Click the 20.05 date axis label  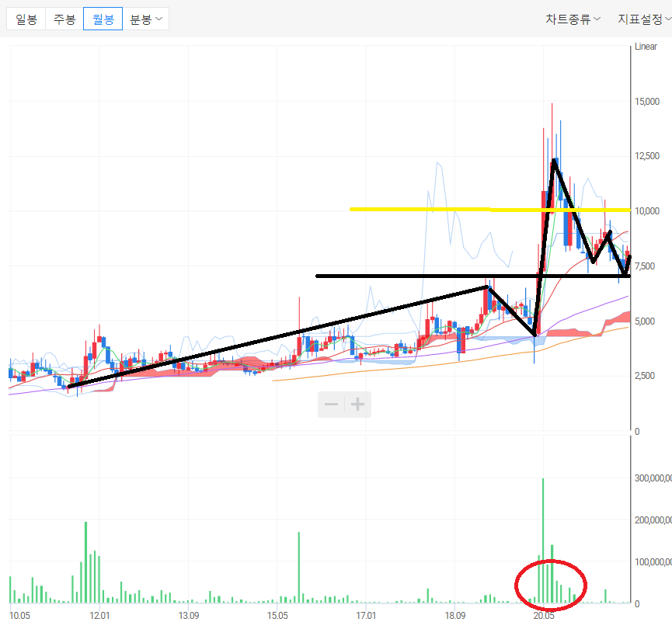[x=544, y=615]
